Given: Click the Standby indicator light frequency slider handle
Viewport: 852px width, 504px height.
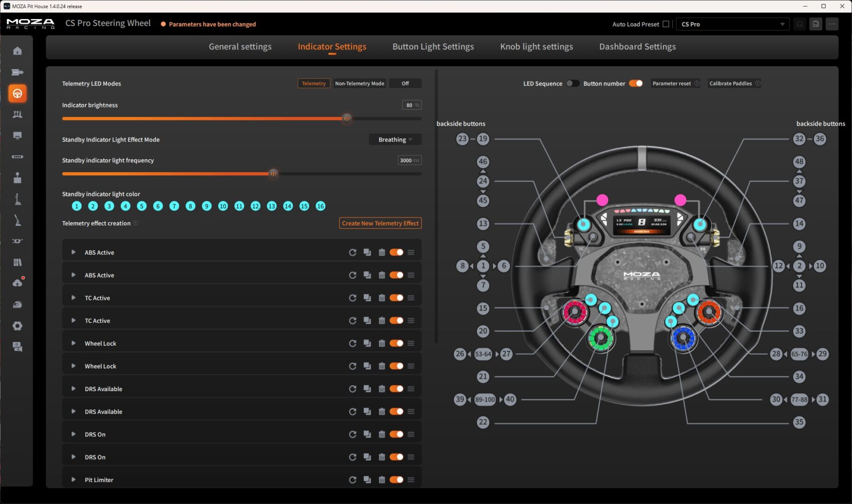Looking at the screenshot, I should click(274, 174).
